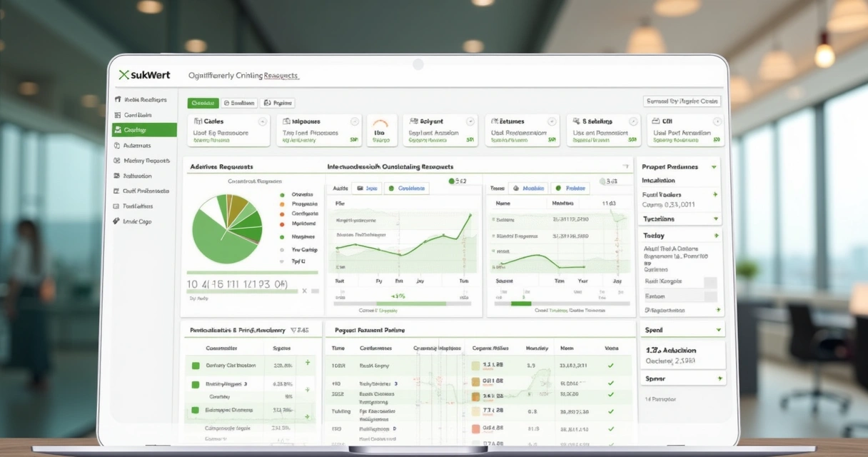Image resolution: width=868 pixels, height=457 pixels.
Task: Click the checkmark in the first payment table row
Action: coord(610,366)
